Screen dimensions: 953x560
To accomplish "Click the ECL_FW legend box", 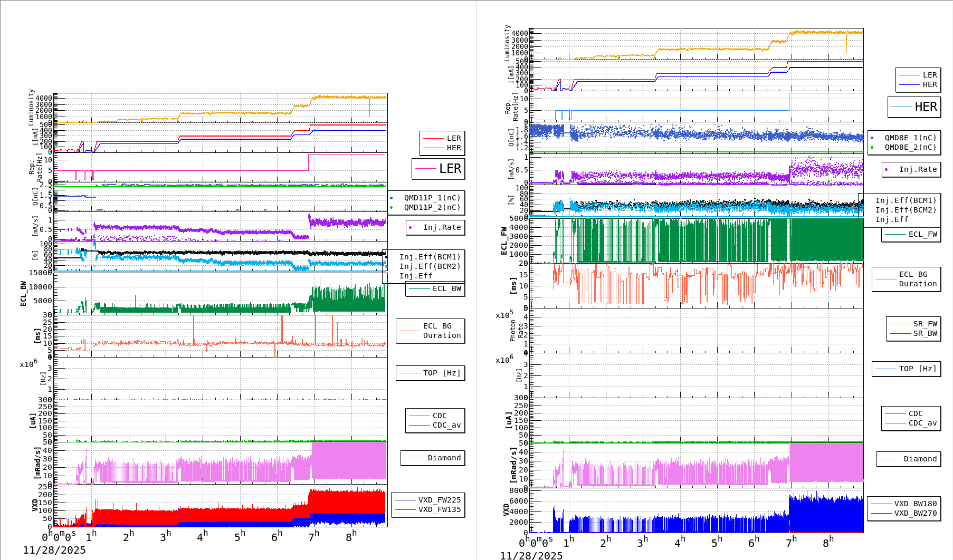I will tap(911, 234).
